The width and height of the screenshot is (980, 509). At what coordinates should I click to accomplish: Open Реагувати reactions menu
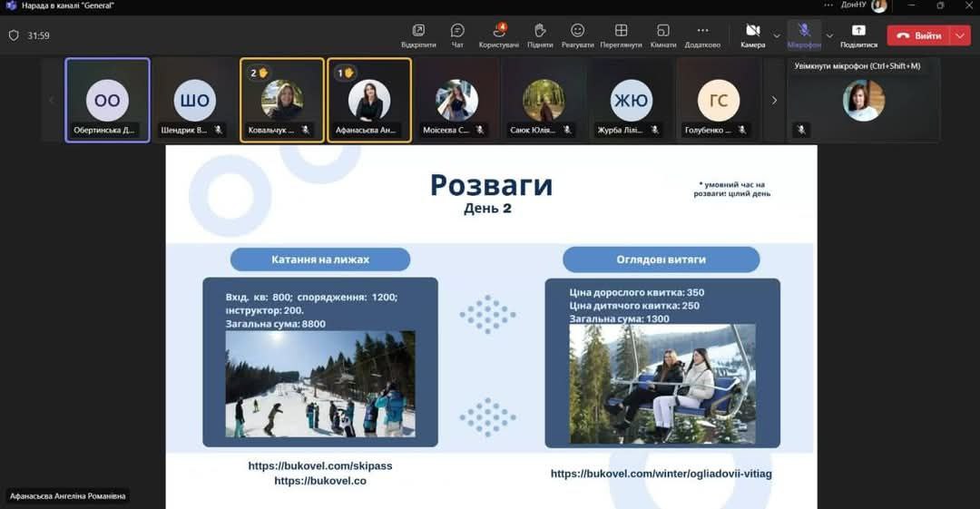click(x=577, y=35)
